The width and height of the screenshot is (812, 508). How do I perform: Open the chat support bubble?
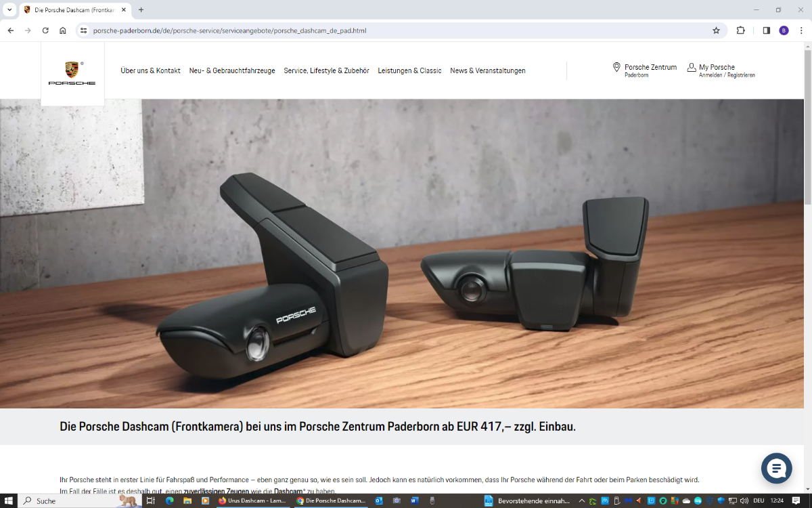click(776, 468)
